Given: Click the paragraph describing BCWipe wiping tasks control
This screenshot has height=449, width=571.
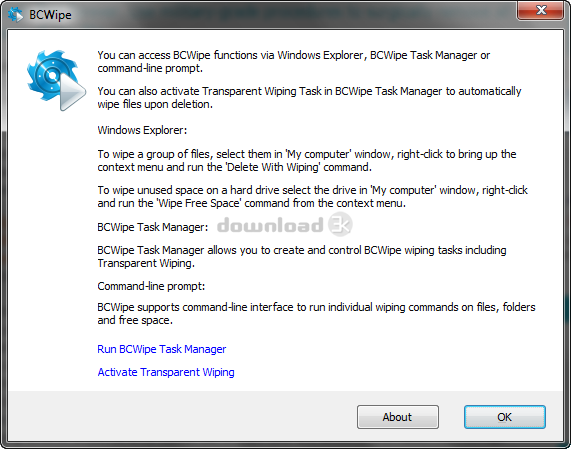Looking at the screenshot, I should tap(302, 256).
